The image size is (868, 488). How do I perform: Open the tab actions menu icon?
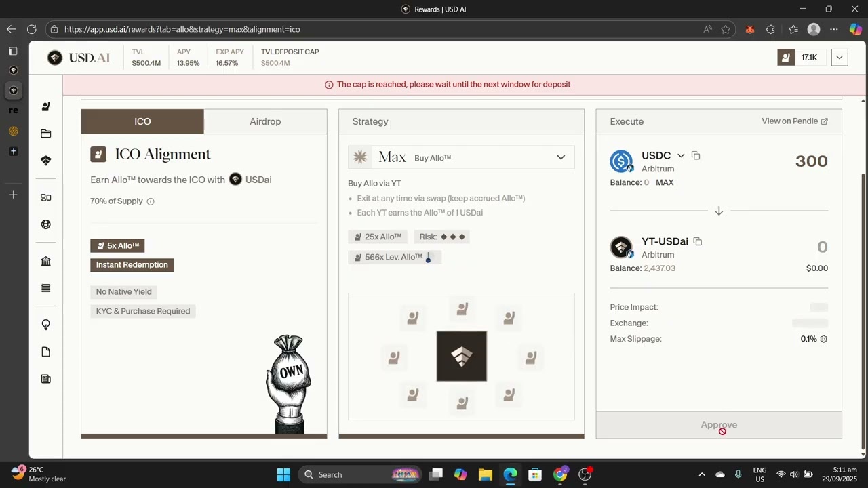click(13, 51)
